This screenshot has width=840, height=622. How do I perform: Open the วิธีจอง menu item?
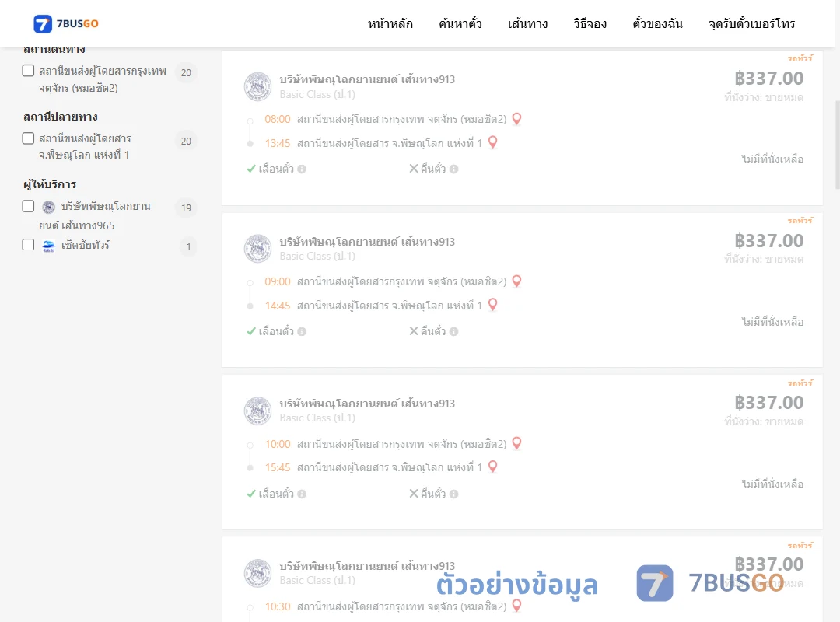coord(590,23)
